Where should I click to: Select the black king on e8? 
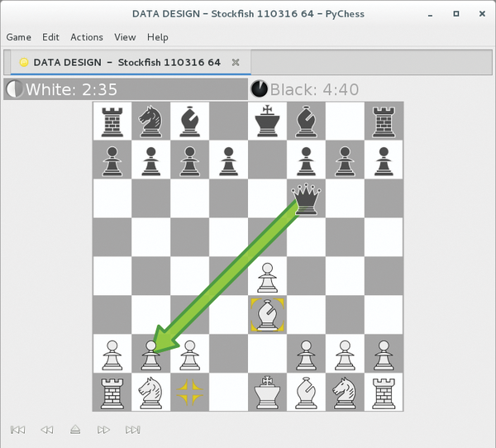click(x=267, y=122)
